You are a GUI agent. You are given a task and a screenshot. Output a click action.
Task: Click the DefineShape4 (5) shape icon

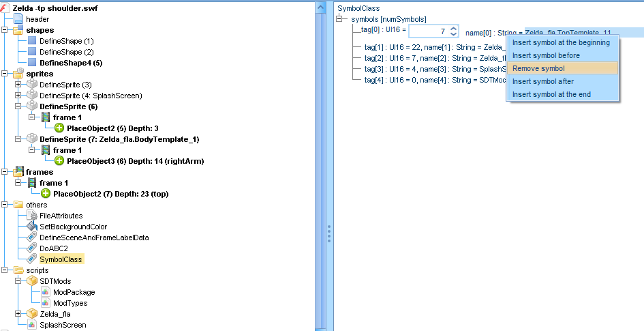click(x=32, y=63)
